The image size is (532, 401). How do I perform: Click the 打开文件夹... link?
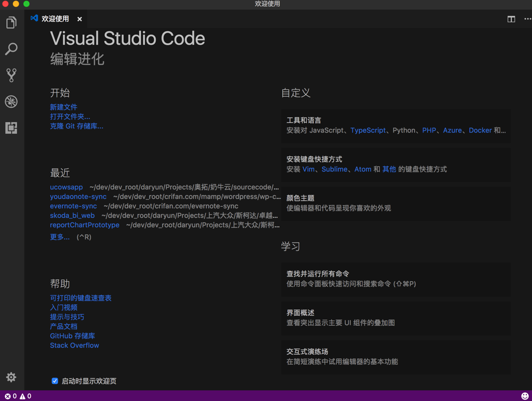tap(70, 117)
